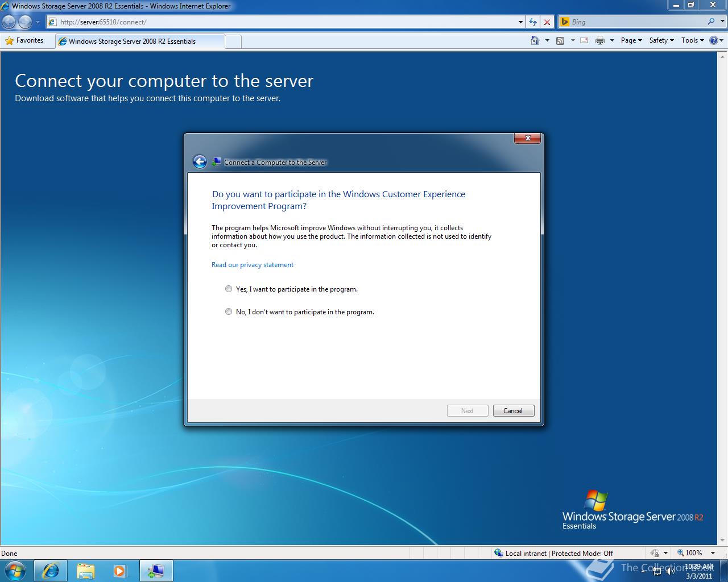
Task: Click the Bing logo in search box
Action: (565, 22)
